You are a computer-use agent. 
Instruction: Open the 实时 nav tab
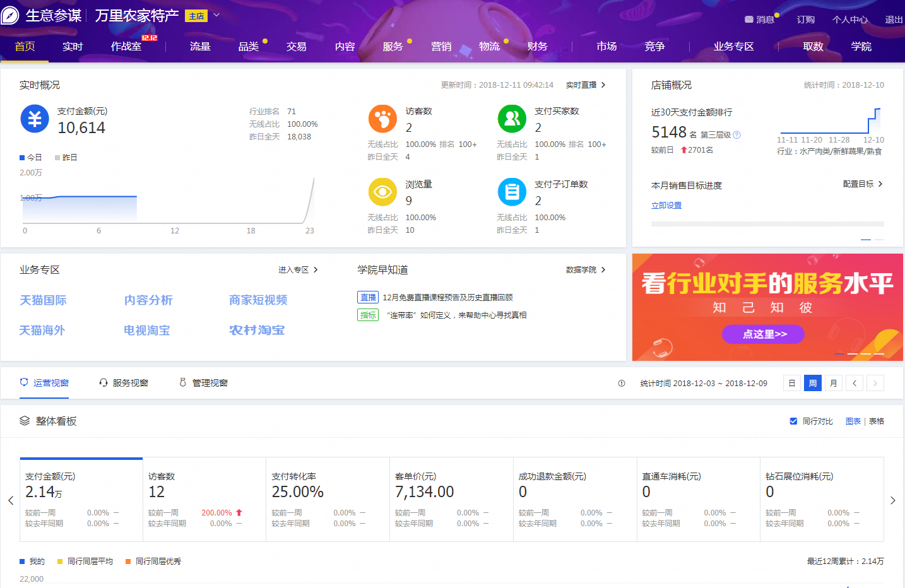coord(73,46)
